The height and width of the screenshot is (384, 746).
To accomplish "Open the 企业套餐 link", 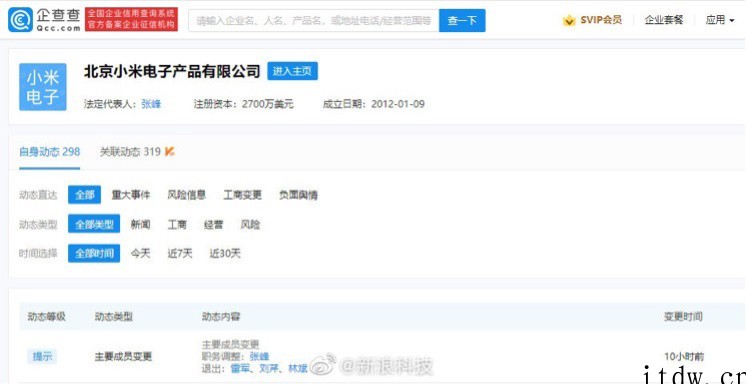I will pos(664,20).
